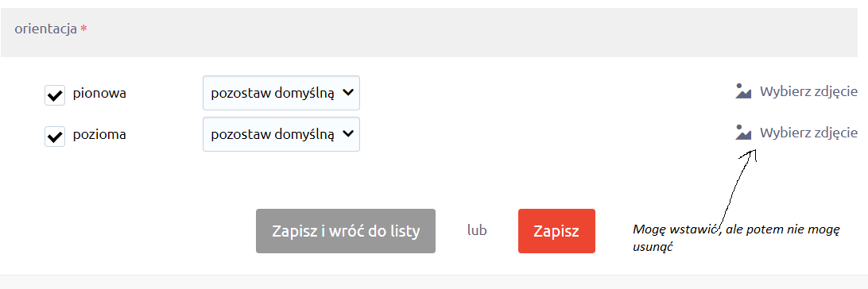868x289 pixels.
Task: Click the "orientacja" section header label
Action: point(46,29)
